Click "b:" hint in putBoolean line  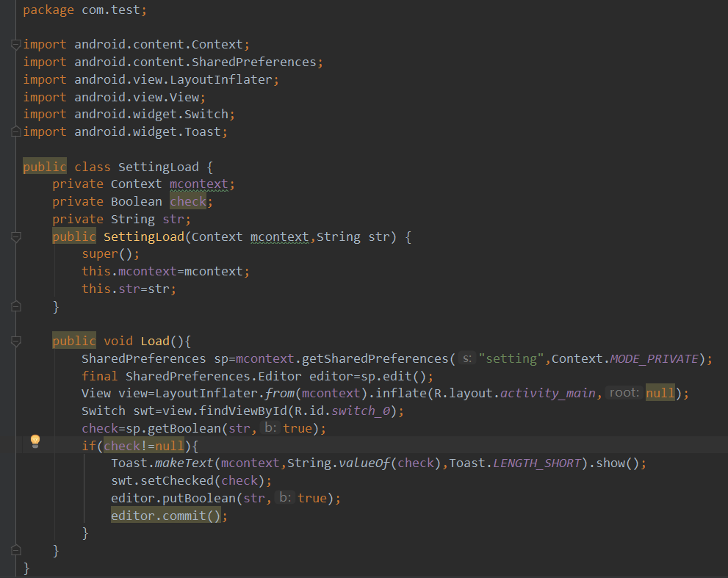tap(285, 498)
